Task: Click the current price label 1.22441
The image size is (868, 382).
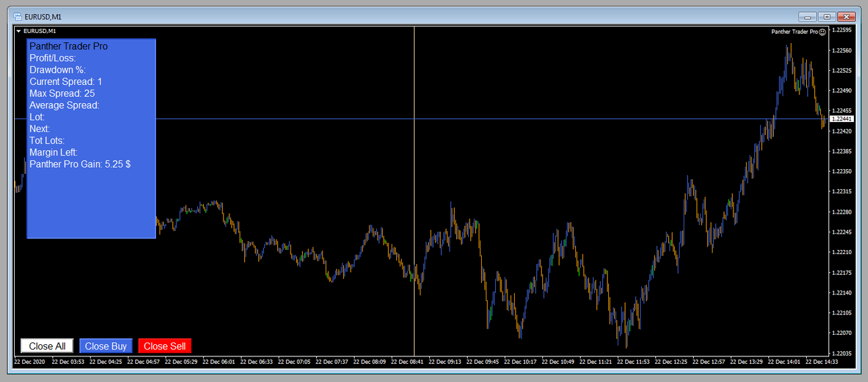Action: coord(841,119)
